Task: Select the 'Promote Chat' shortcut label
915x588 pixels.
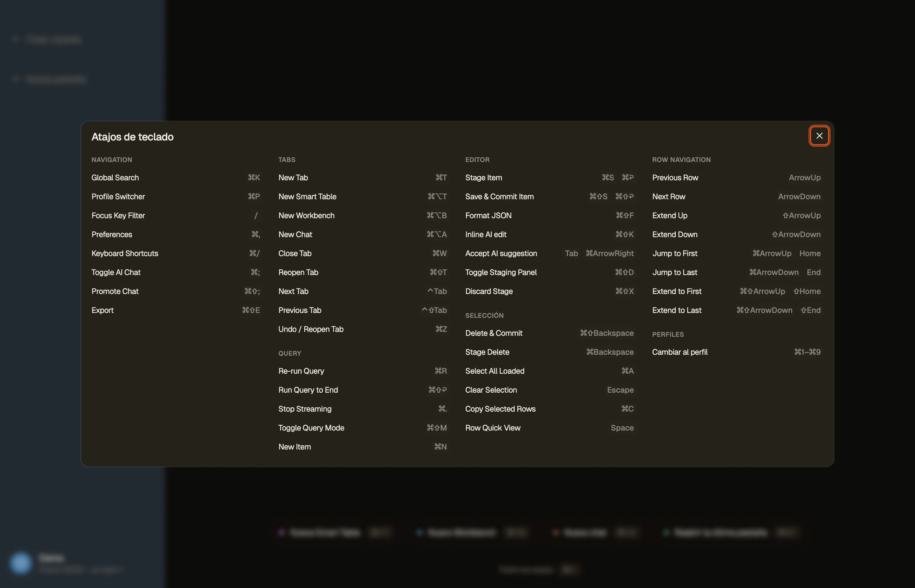Action: (x=115, y=291)
